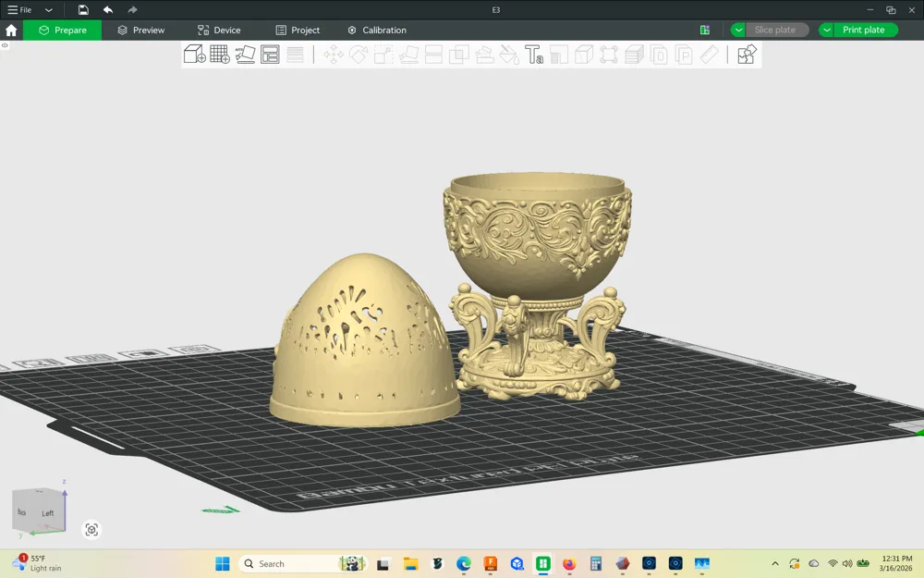
Task: Open Calculator from the taskbar
Action: coord(596,564)
